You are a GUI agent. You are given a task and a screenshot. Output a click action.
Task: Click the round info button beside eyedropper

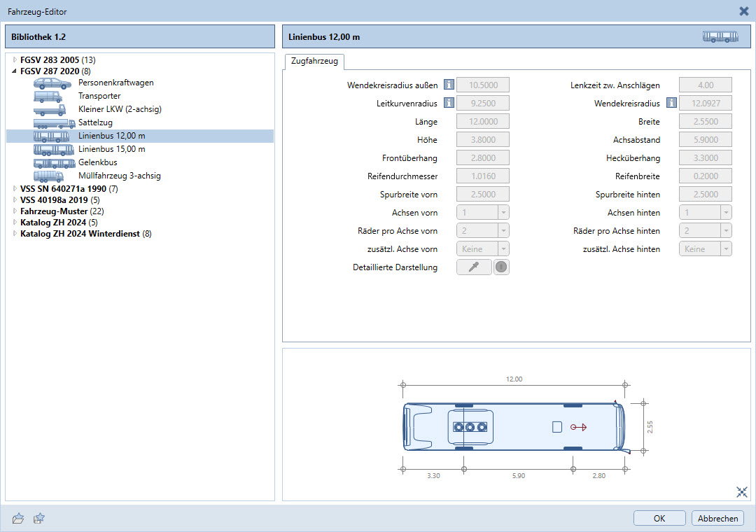(x=501, y=267)
